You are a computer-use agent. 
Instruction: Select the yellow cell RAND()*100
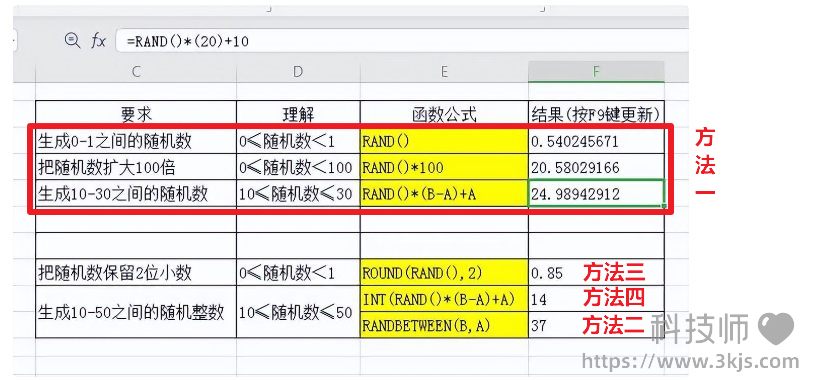444,167
